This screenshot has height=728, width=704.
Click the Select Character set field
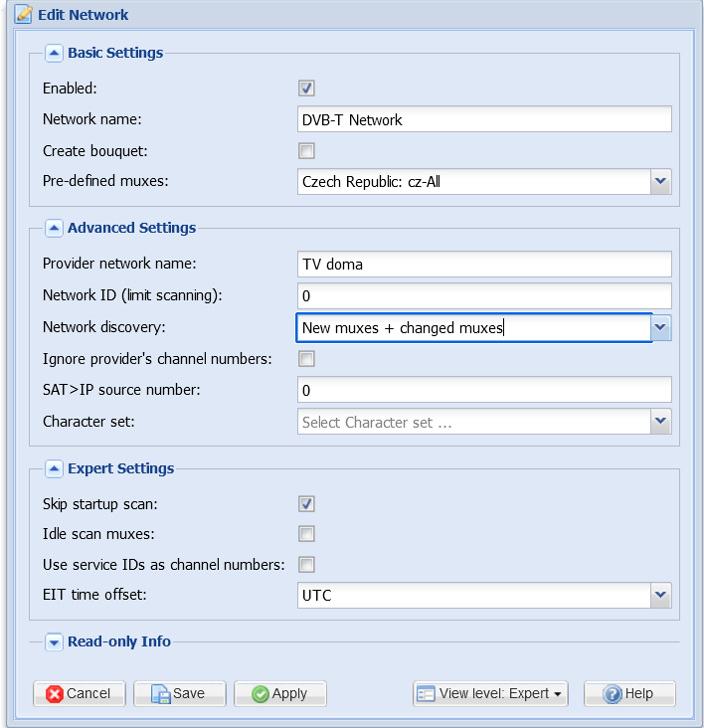[474, 422]
